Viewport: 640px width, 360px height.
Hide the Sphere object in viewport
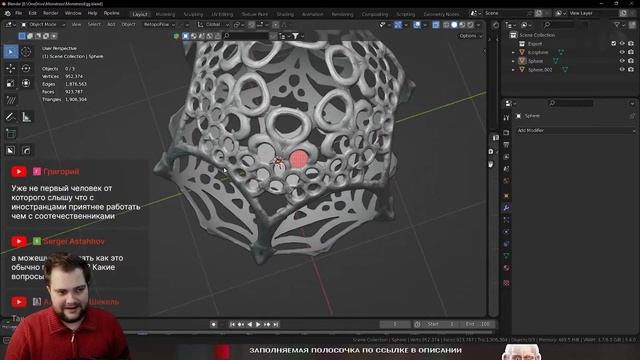click(622, 61)
